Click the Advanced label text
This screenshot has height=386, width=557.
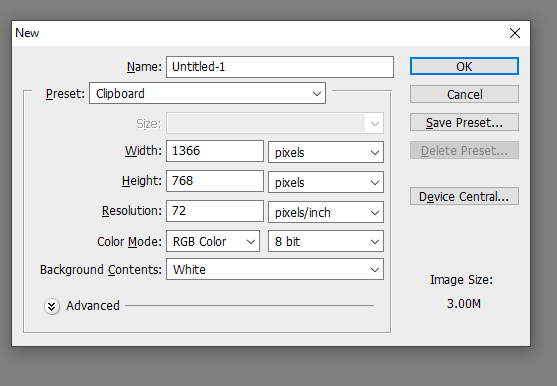pyautogui.click(x=93, y=306)
